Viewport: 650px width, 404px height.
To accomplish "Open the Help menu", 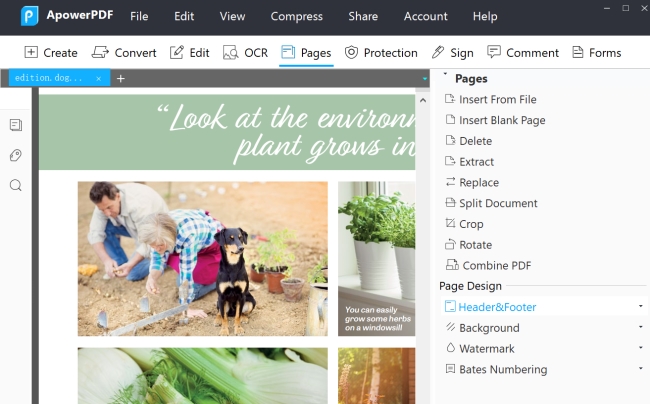I will pos(485,17).
